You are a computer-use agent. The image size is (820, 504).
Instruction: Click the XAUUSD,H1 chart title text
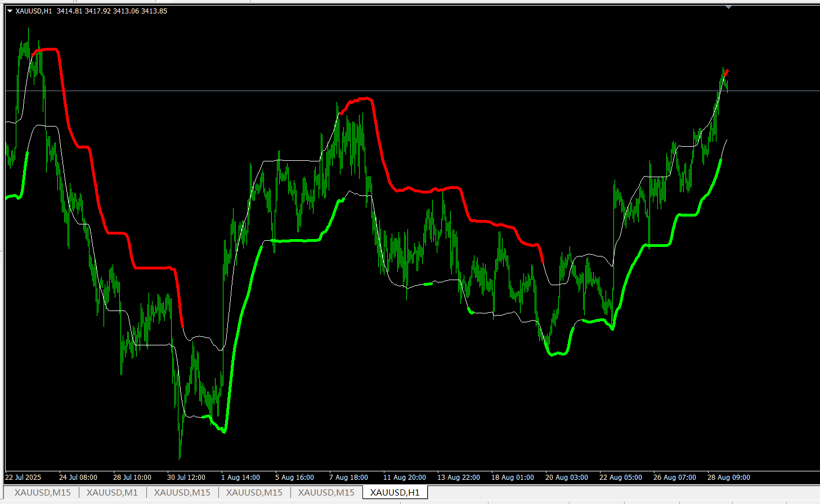point(34,11)
